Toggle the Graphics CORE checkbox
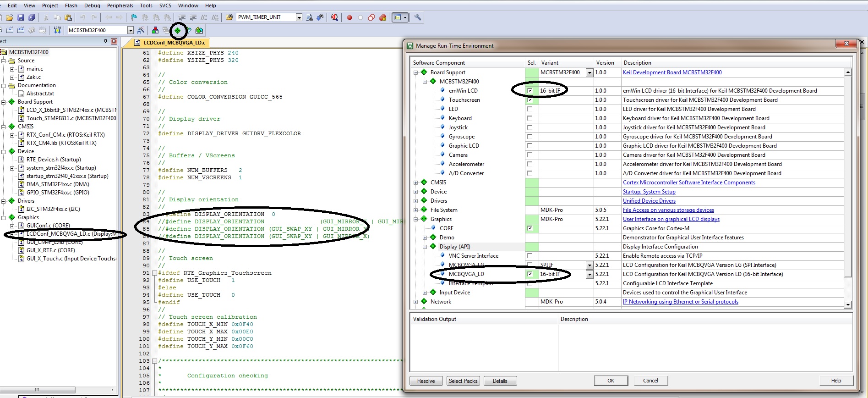The image size is (868, 398). tap(530, 228)
